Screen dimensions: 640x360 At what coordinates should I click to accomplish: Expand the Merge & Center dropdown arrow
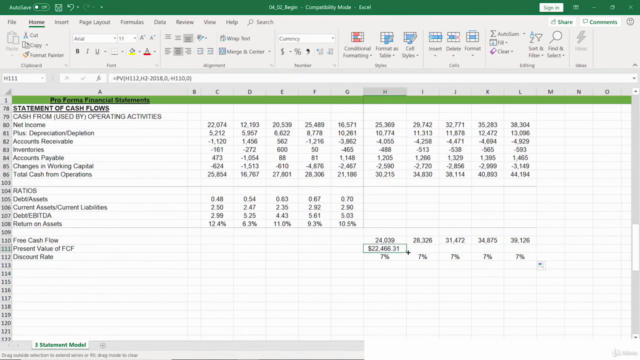tap(269, 52)
